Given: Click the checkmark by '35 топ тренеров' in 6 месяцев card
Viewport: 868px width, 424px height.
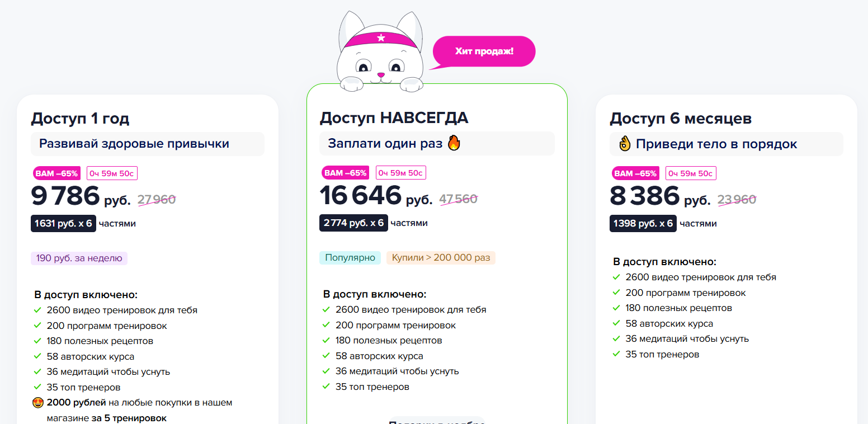Looking at the screenshot, I should click(x=616, y=354).
